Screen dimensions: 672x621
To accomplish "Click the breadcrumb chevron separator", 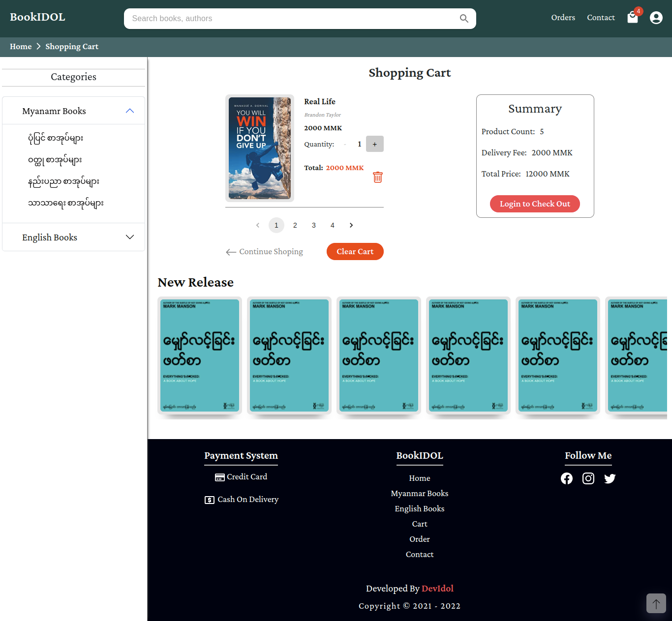I will (x=38, y=46).
